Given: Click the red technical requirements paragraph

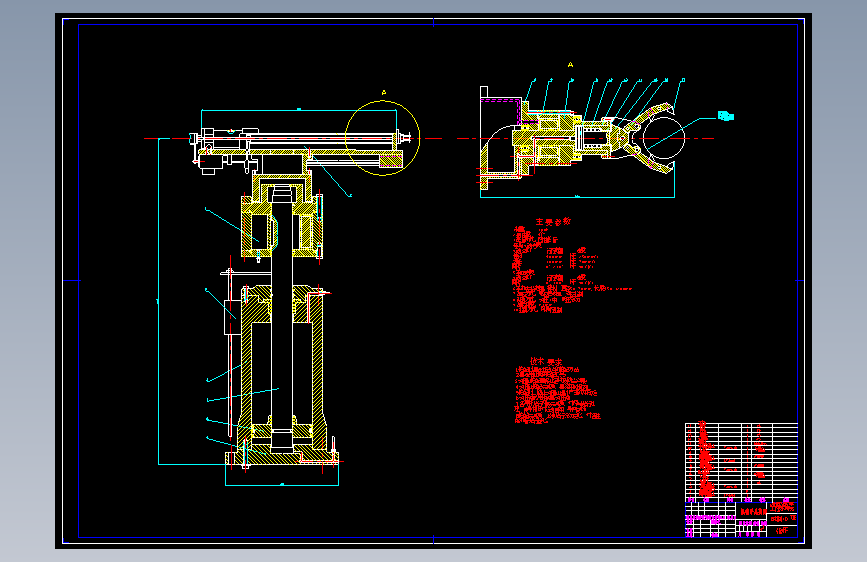Looking at the screenshot, I should click(x=557, y=395).
